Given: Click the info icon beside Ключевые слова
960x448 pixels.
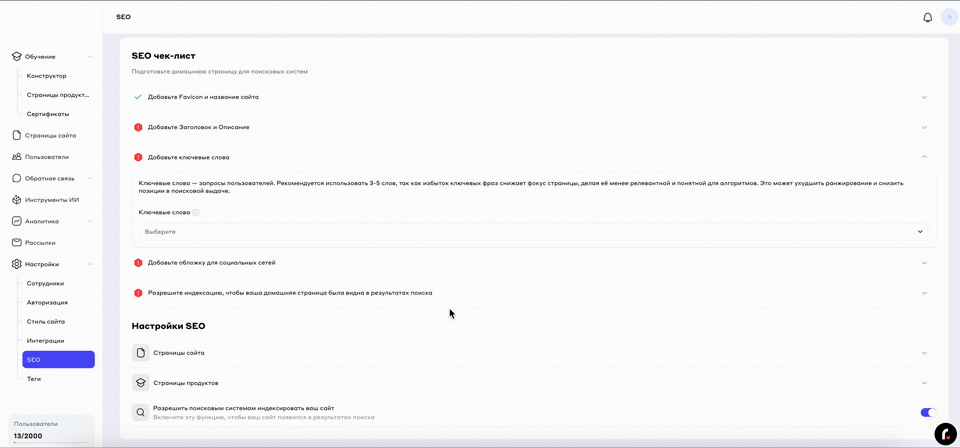Looking at the screenshot, I should coord(196,212).
